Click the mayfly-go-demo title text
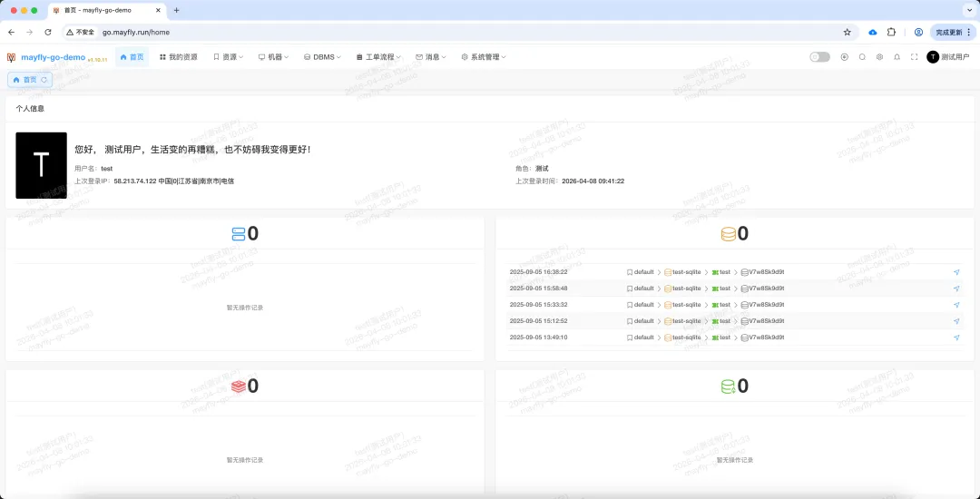This screenshot has height=499, width=980. pos(54,57)
